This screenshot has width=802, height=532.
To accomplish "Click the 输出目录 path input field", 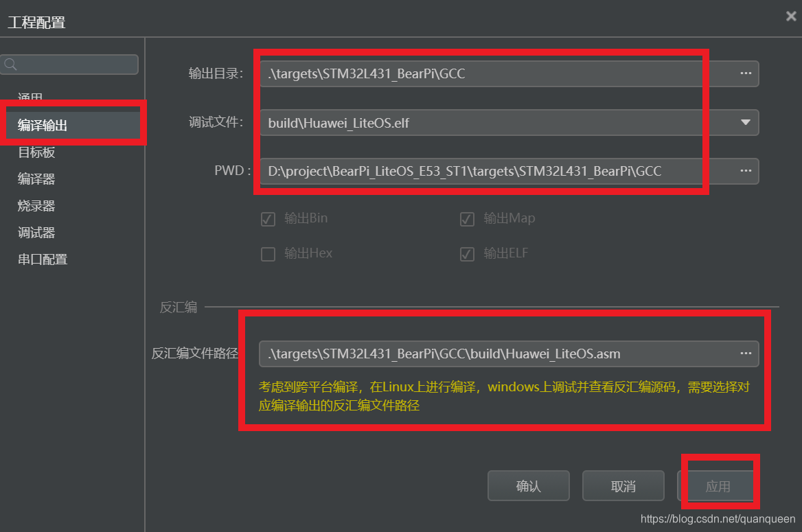I will (x=509, y=73).
